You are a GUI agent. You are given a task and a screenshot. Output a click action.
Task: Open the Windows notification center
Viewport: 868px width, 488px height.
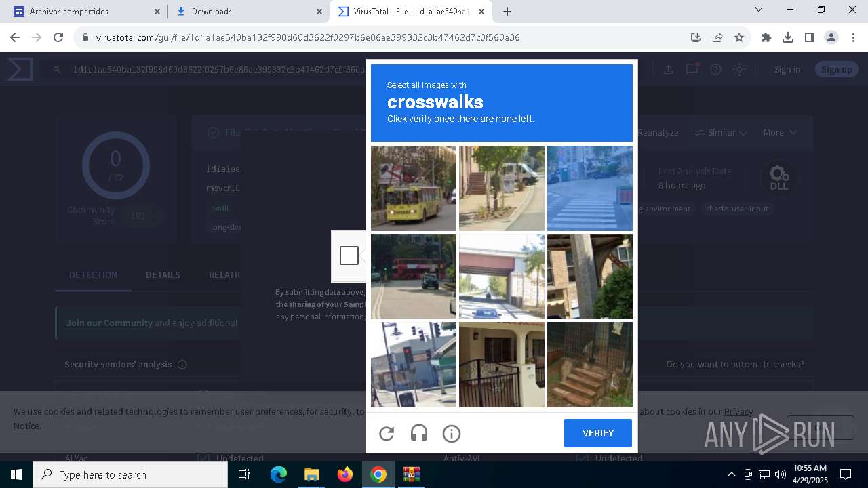[846, 474]
